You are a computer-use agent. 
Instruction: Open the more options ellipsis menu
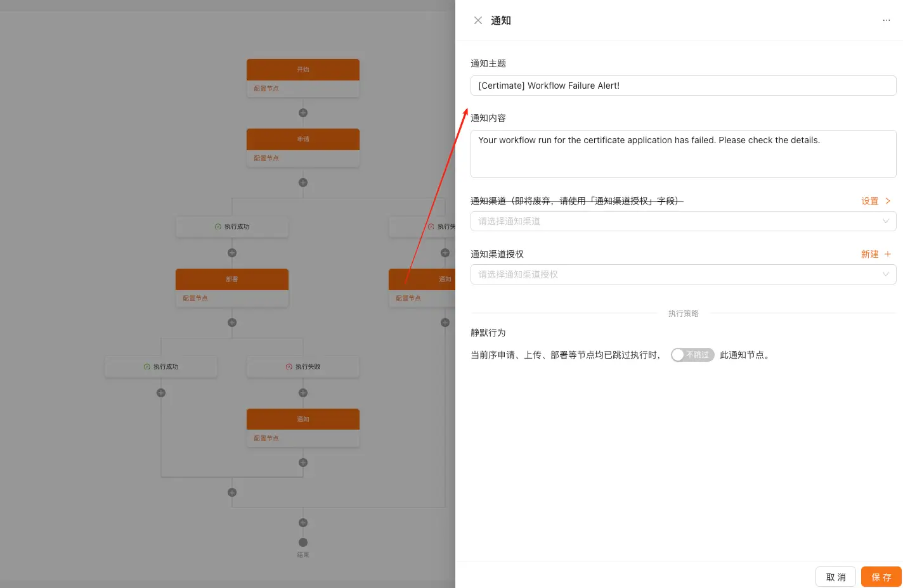[x=886, y=20]
